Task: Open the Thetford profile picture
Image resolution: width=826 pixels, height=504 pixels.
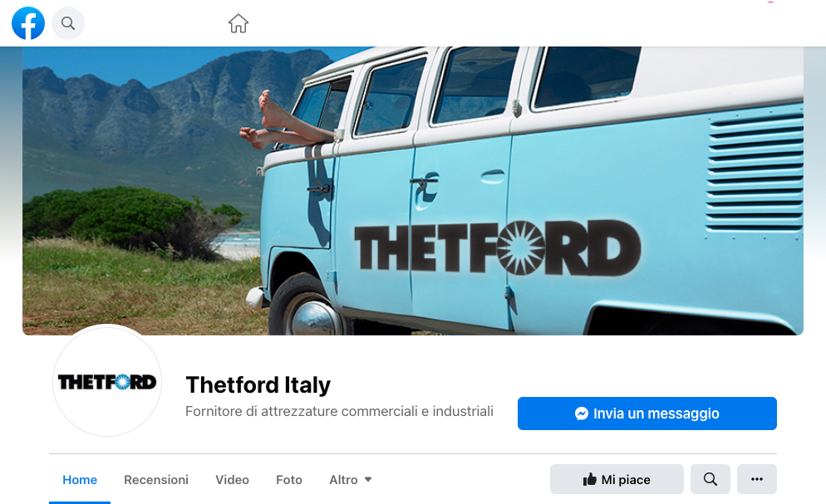Action: point(107,381)
